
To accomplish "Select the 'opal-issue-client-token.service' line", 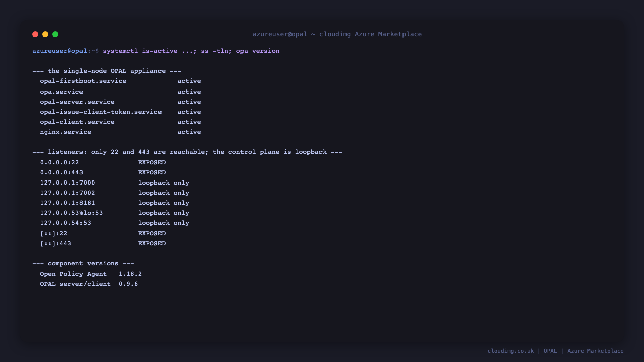I will tap(121, 112).
